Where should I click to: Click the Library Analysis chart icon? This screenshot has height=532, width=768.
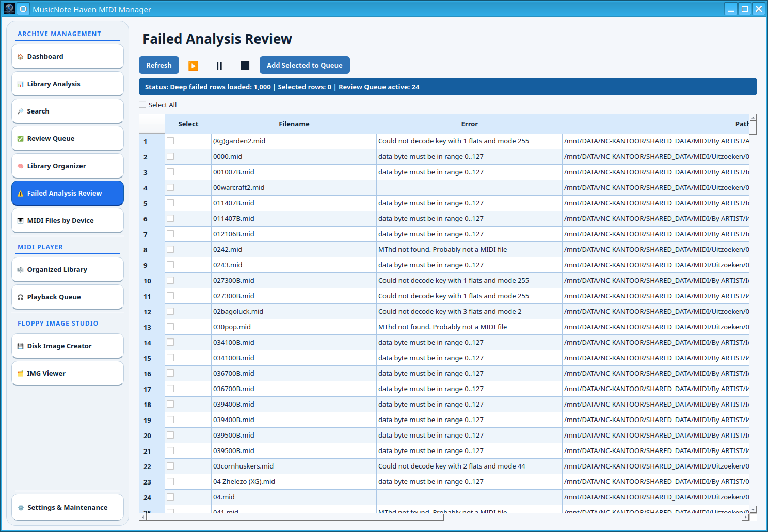[x=21, y=84]
